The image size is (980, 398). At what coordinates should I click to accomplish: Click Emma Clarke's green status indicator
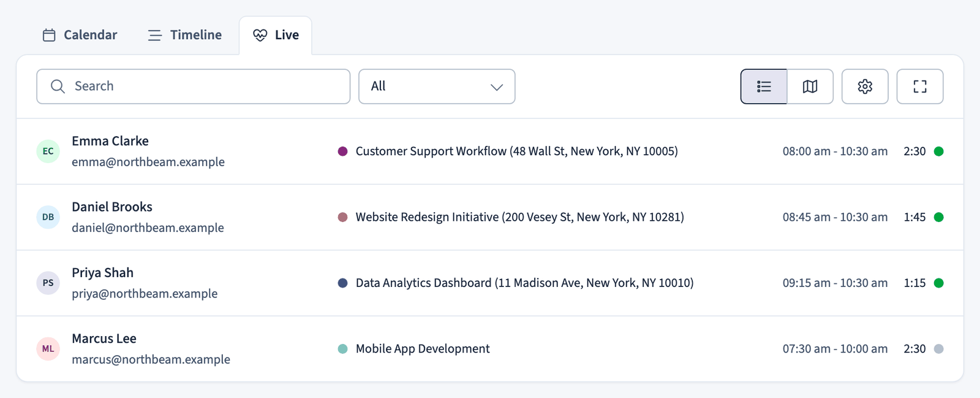coord(938,151)
